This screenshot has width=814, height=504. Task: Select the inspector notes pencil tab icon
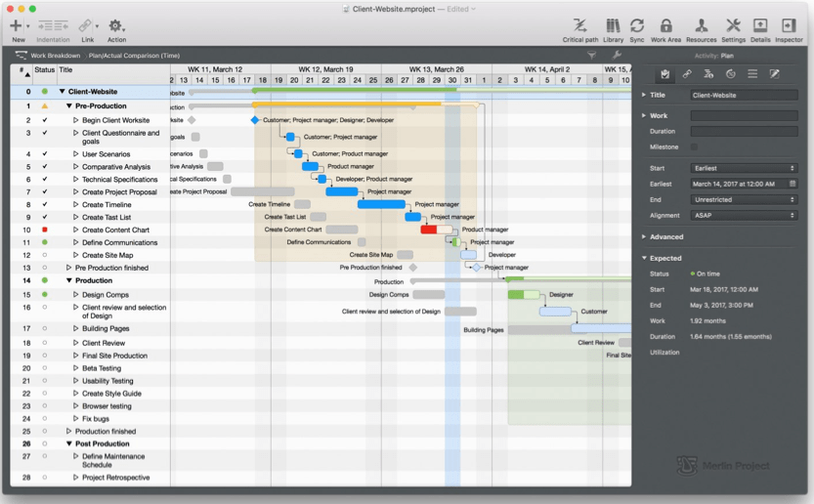point(774,74)
